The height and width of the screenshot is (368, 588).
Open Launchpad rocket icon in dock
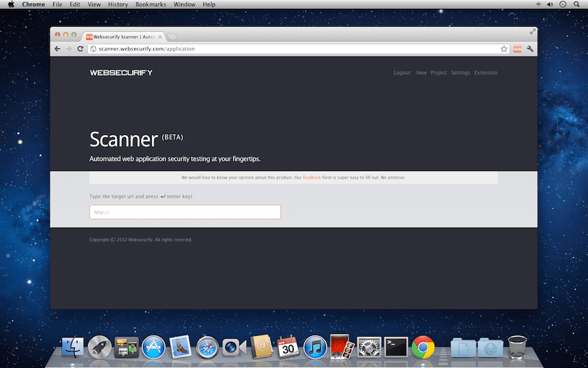99,347
